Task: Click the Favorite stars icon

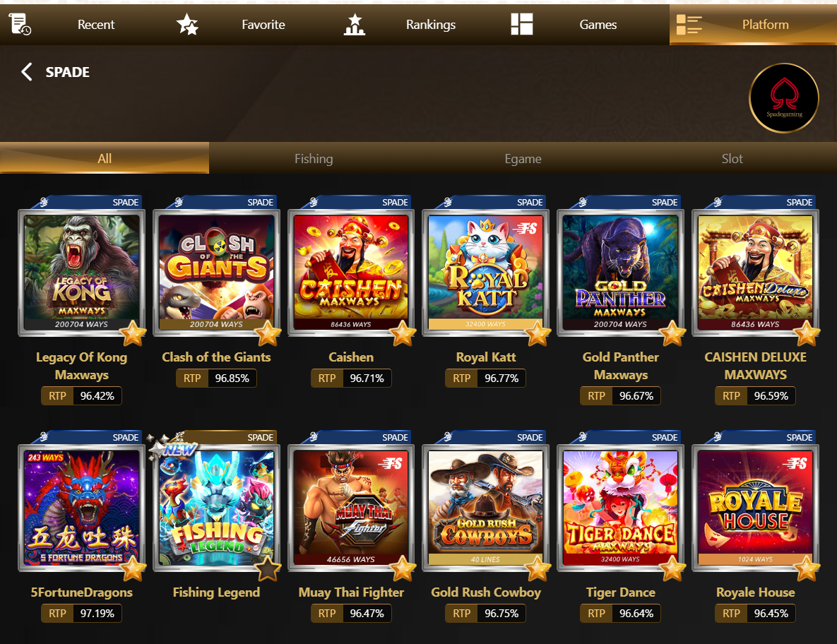Action: pos(187,24)
